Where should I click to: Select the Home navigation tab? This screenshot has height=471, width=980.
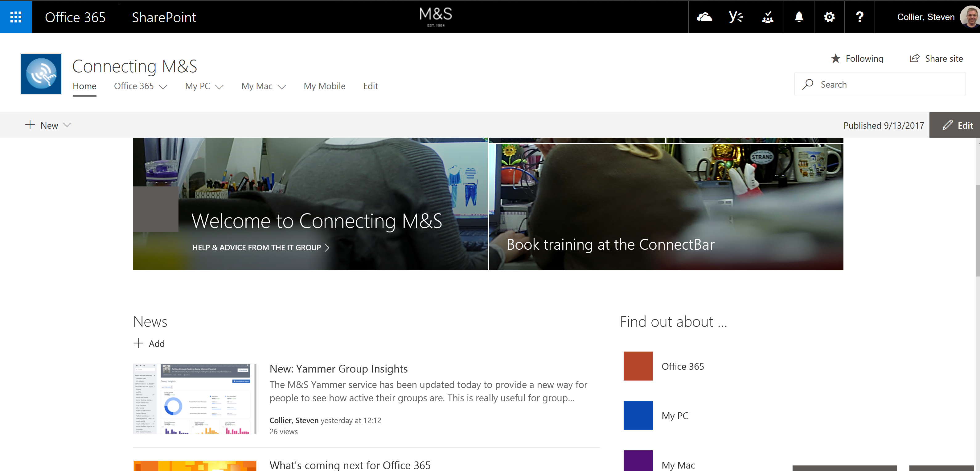pos(84,86)
